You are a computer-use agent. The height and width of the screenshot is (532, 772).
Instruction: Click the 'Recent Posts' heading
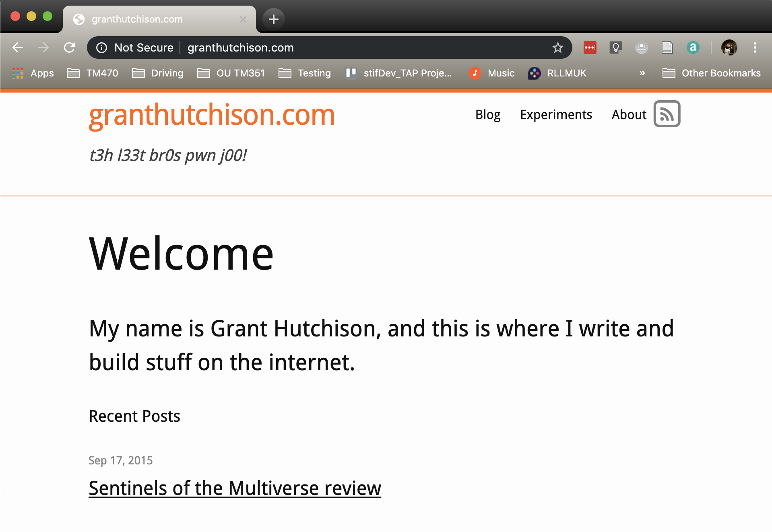tap(134, 416)
